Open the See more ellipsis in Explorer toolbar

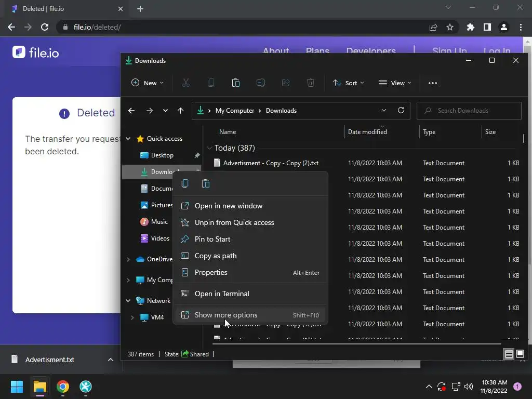click(433, 83)
